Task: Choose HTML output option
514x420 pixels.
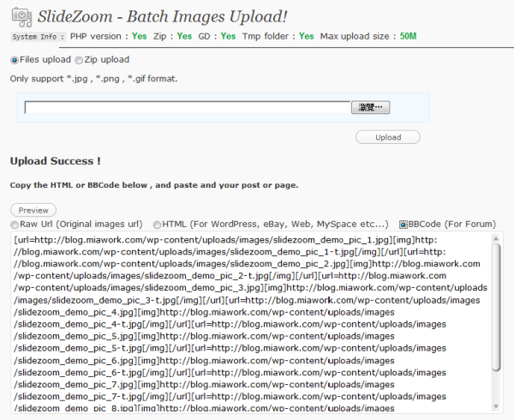Action: coord(157,225)
